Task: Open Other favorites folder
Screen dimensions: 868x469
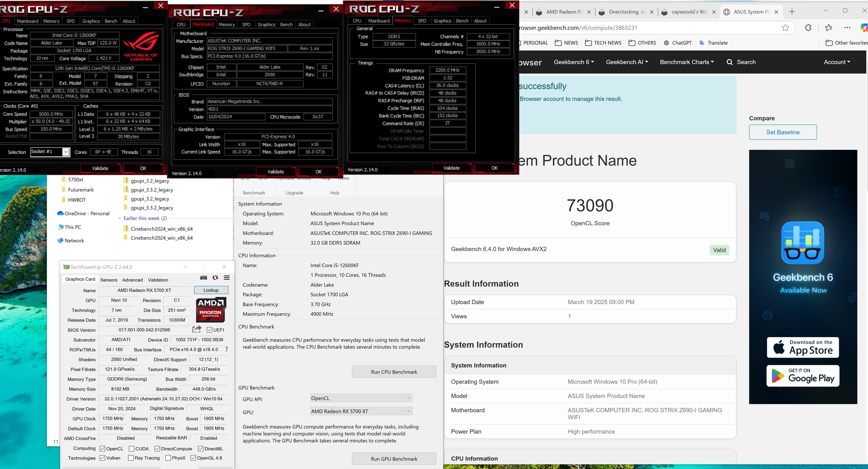Action: (846, 43)
